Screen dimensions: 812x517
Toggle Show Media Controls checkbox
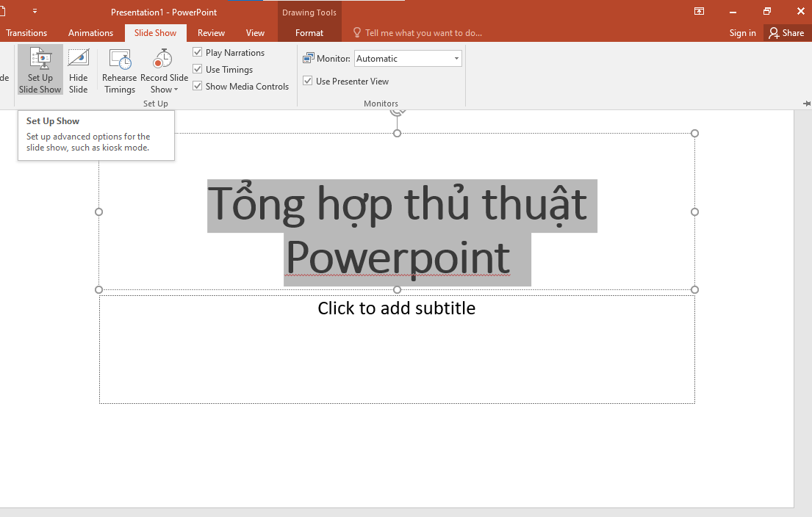point(197,87)
